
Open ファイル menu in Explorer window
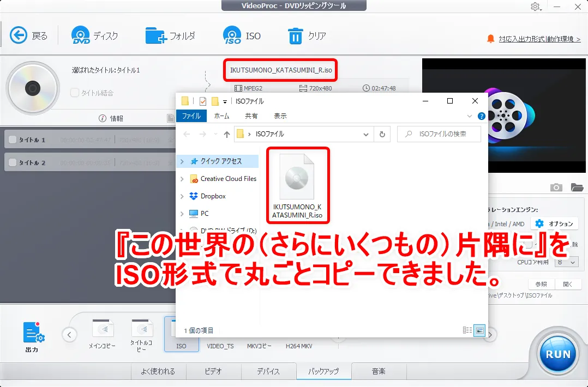point(191,116)
